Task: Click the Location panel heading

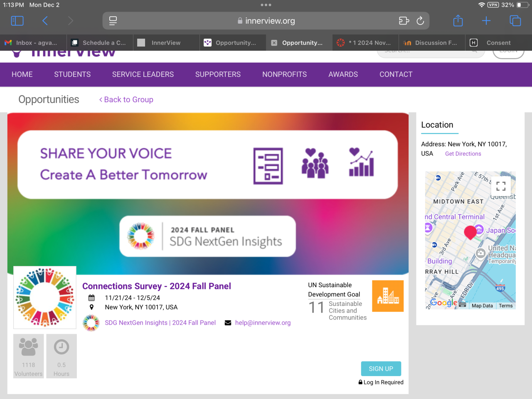Action: [x=437, y=125]
